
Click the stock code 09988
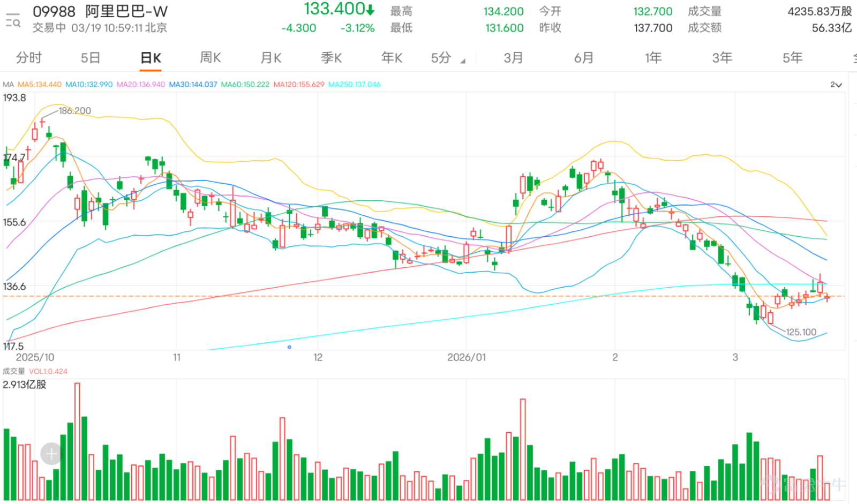[x=54, y=11]
